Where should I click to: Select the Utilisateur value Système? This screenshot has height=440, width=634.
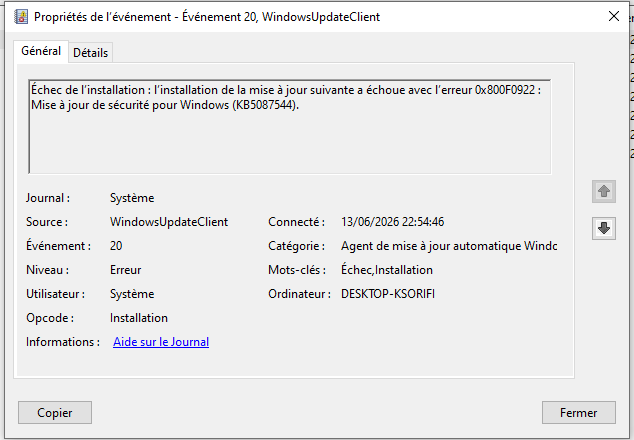pos(132,294)
